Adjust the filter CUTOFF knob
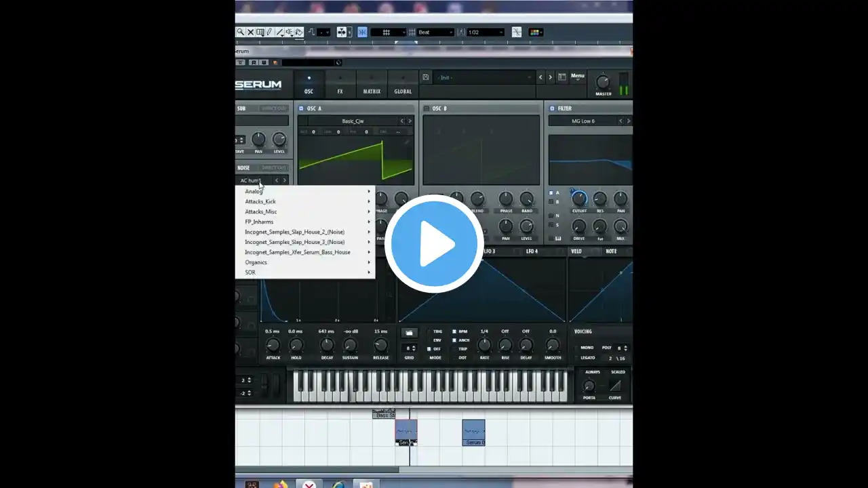The height and width of the screenshot is (488, 868). 579,199
